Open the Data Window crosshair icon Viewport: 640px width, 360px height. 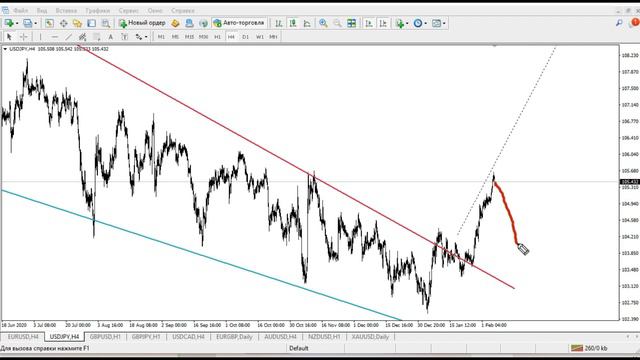pos(63,23)
